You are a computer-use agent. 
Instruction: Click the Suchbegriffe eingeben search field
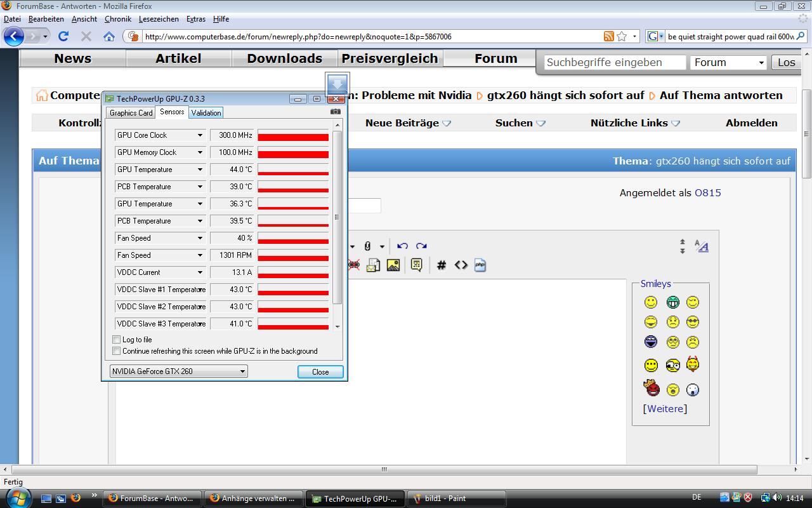coord(615,62)
